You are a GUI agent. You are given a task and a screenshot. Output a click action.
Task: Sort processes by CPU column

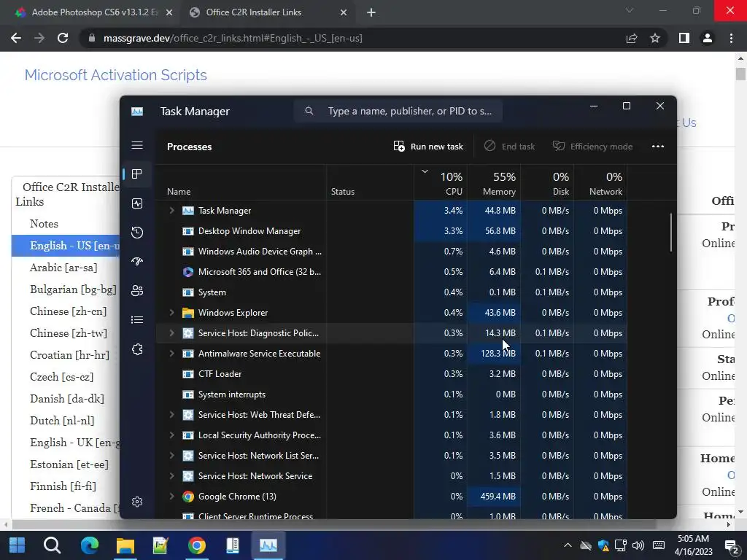click(x=441, y=183)
